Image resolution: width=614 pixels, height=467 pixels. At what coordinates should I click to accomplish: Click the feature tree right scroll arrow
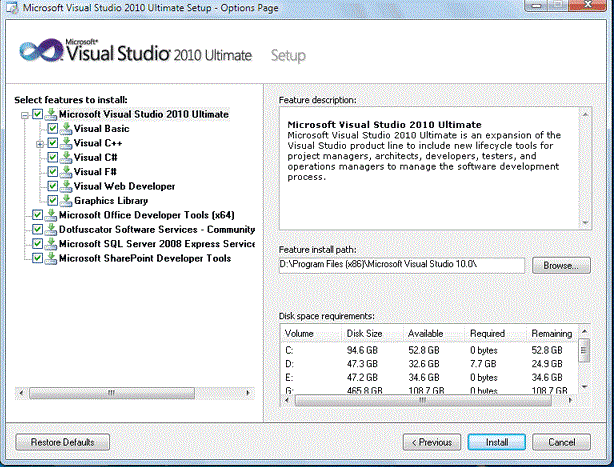(248, 393)
